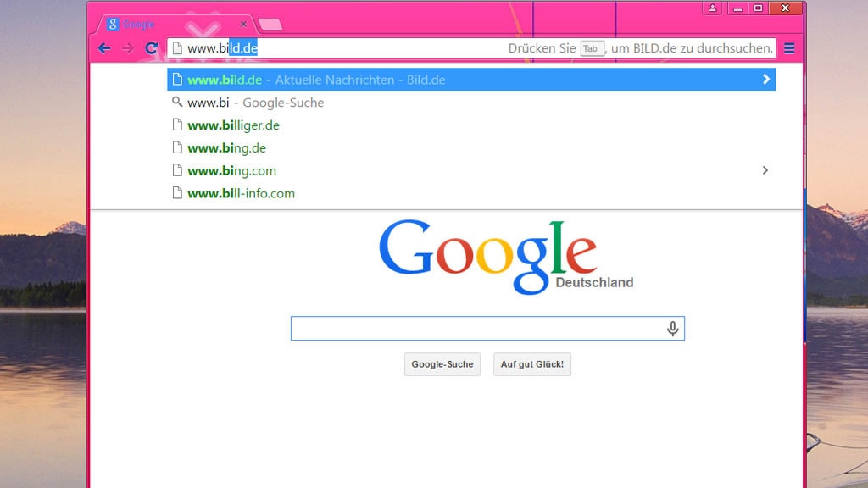Viewport: 868px width, 488px height.
Task: Click the Google Deutschland logo
Action: pos(505,257)
